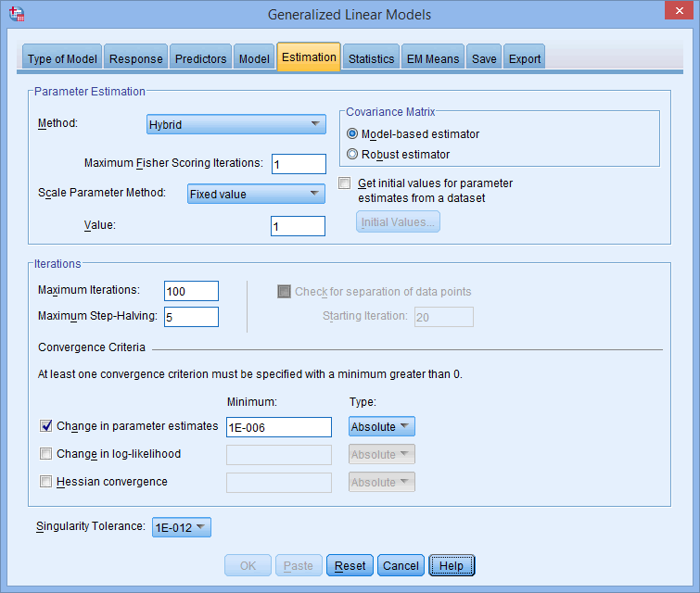700x593 pixels.
Task: Click Minimum field for parameter estimates
Action: (279, 427)
